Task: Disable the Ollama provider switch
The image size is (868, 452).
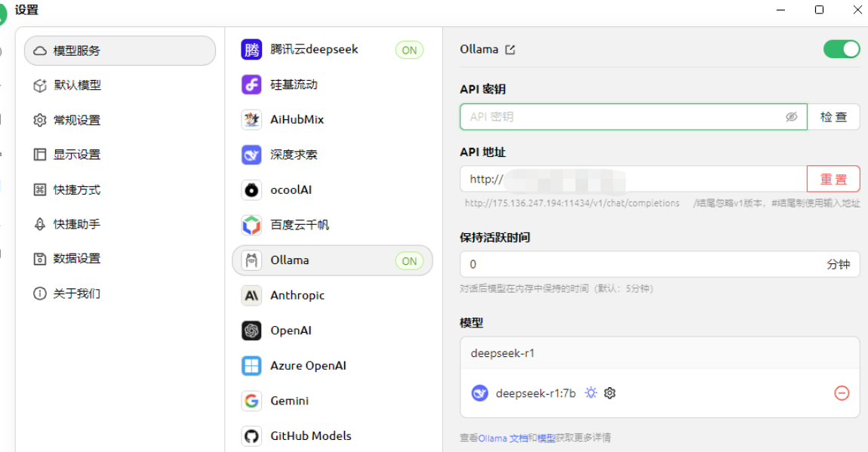Action: [x=841, y=48]
